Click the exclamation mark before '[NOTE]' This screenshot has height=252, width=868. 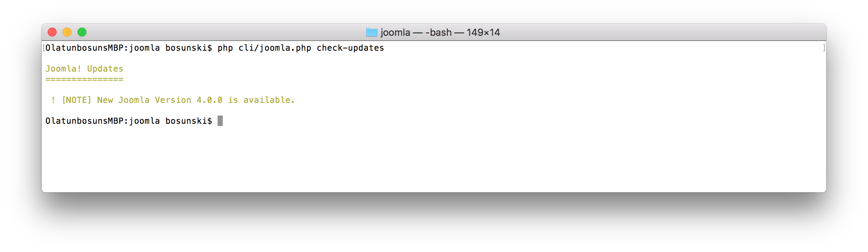pyautogui.click(x=53, y=100)
